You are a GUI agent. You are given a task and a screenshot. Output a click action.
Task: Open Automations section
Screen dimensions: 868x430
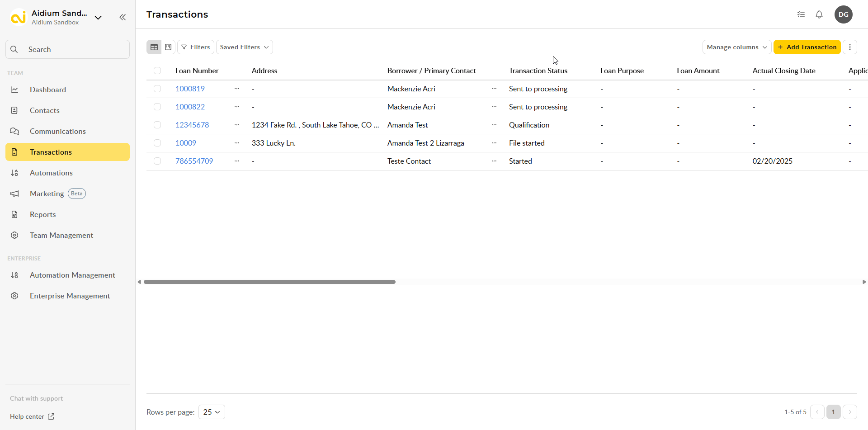67,173
